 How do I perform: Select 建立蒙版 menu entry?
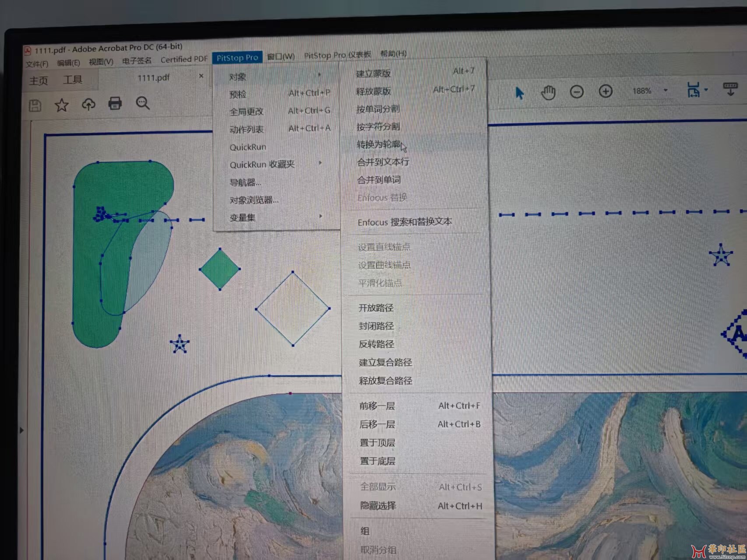pos(373,74)
